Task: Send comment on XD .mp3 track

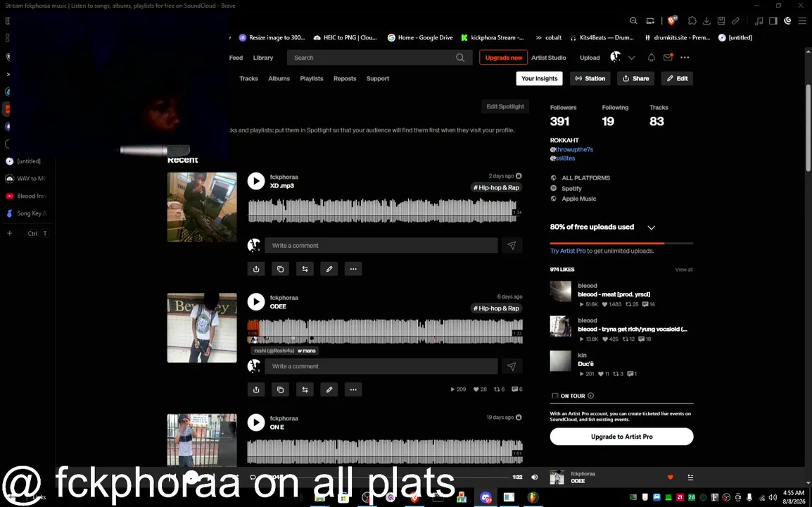Action: [512, 246]
